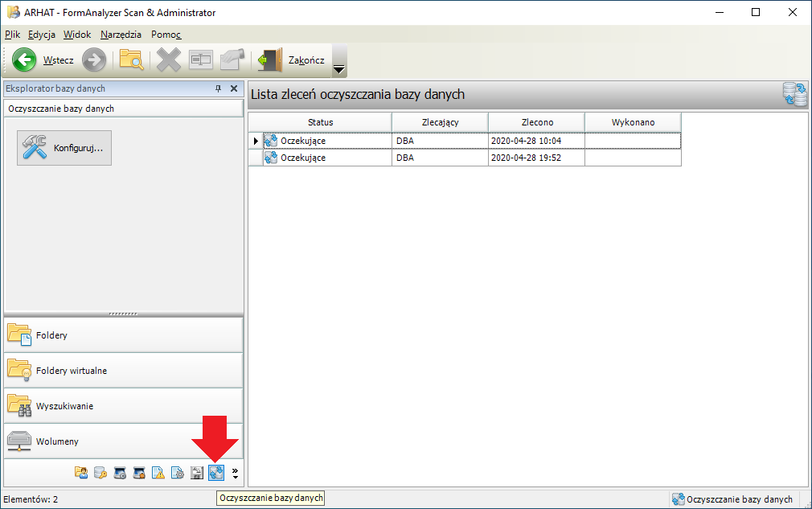Click the Wstecz back arrow icon

tap(23, 60)
